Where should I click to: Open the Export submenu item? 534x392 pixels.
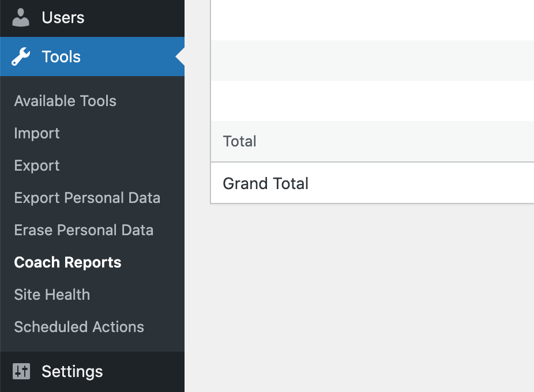[37, 165]
